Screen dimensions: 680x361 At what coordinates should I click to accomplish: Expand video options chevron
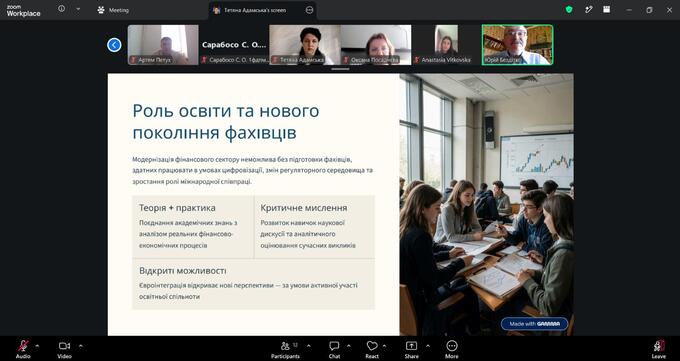(81, 346)
